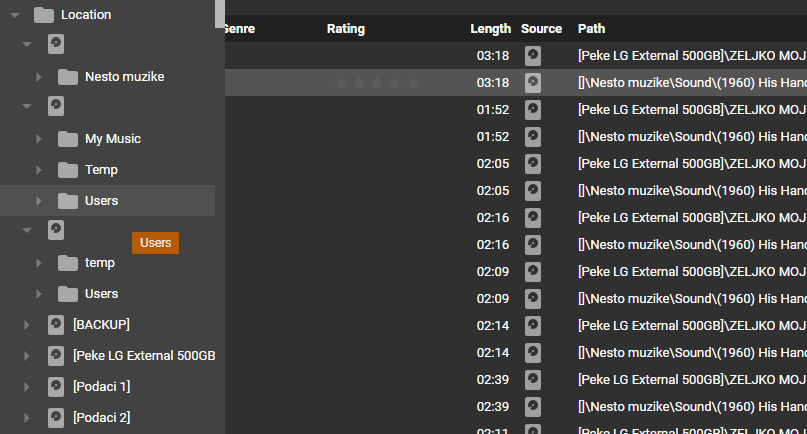Collapse the Location tree root
The height and width of the screenshot is (434, 807).
(x=15, y=15)
